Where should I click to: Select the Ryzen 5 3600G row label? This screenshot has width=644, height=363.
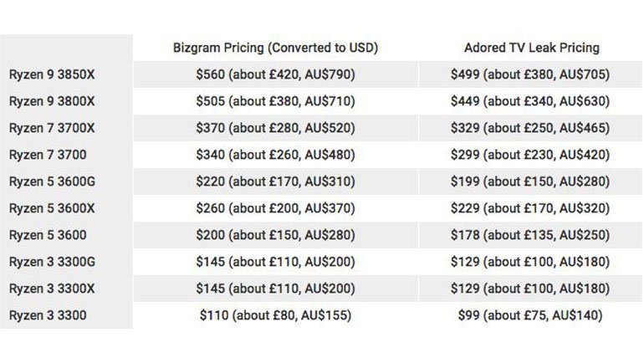[52, 181]
